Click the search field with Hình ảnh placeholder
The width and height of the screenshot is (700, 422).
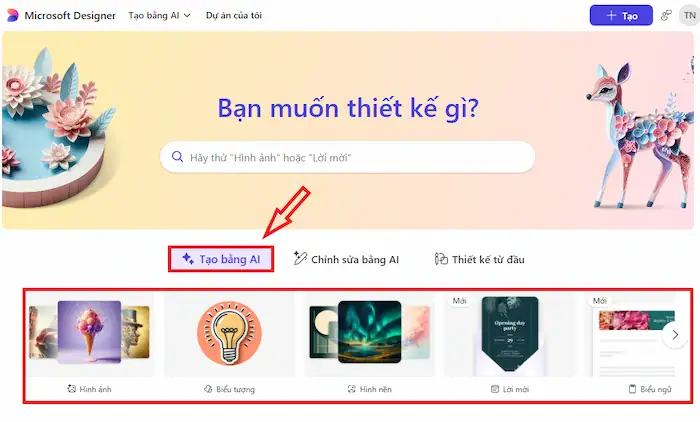(347, 157)
